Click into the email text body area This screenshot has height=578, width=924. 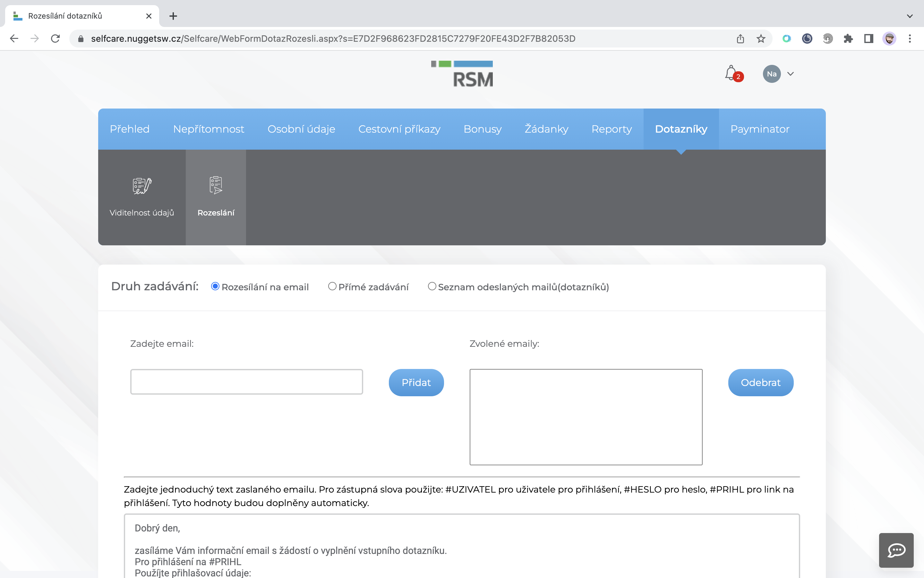[462, 546]
